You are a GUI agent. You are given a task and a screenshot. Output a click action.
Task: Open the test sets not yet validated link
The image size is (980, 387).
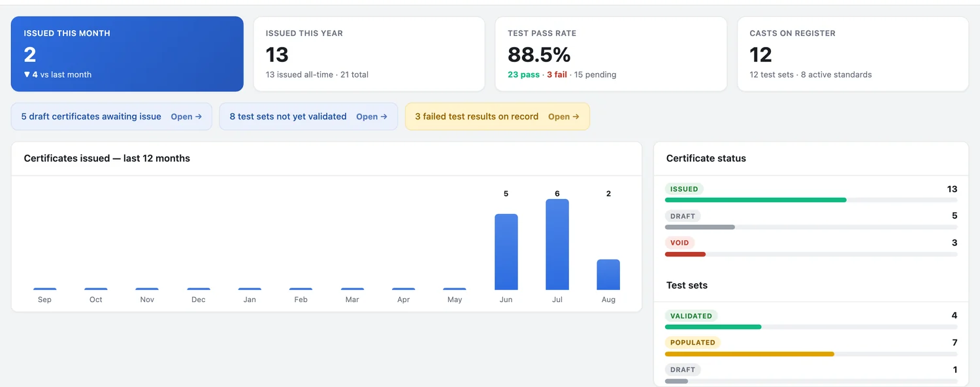click(x=308, y=116)
